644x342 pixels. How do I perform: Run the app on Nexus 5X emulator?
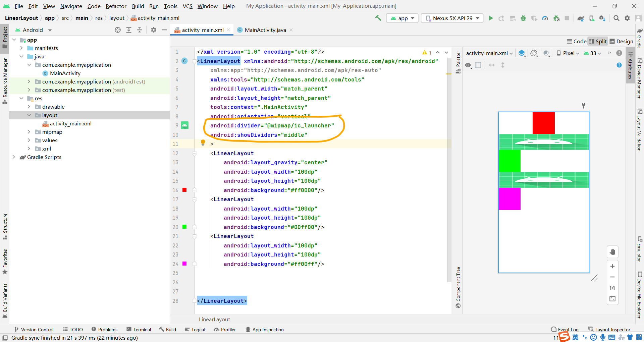(x=491, y=18)
